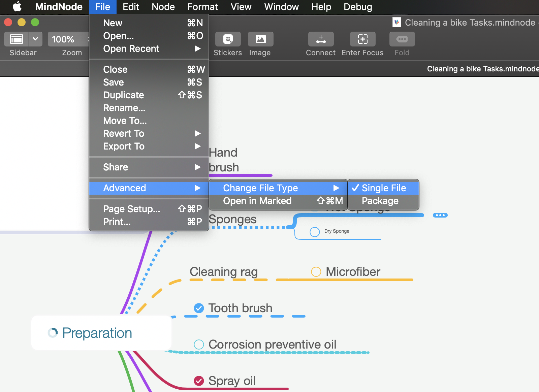Choose Move To... from the File menu

pos(149,121)
